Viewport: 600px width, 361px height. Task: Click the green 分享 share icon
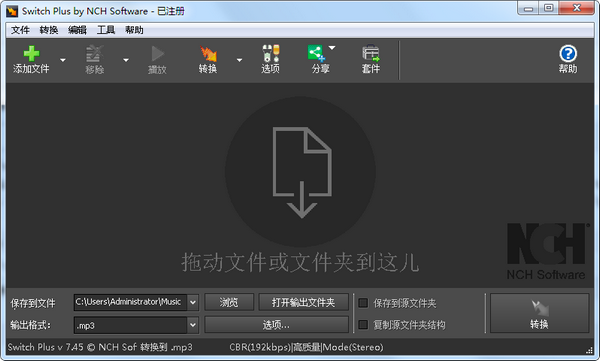(316, 53)
